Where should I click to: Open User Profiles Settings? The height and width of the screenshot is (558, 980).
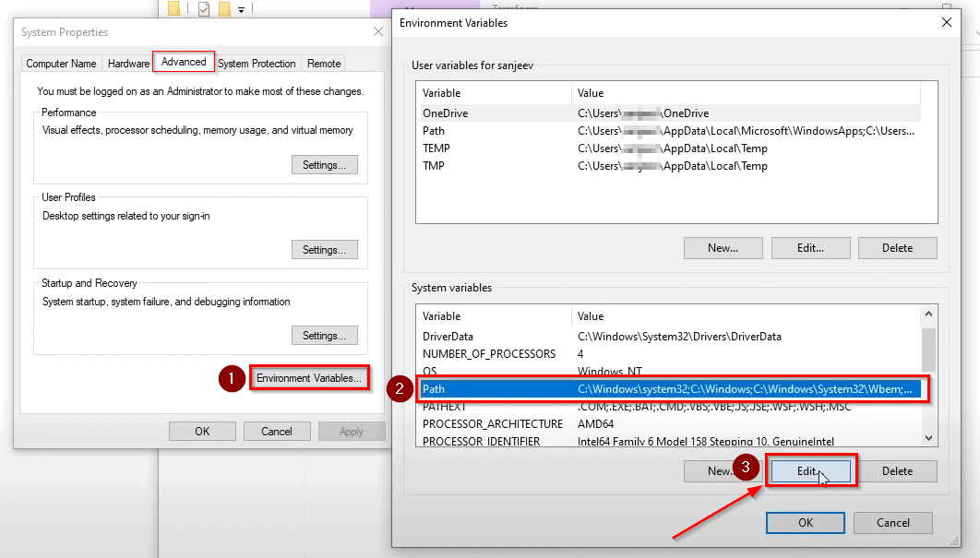coord(324,250)
